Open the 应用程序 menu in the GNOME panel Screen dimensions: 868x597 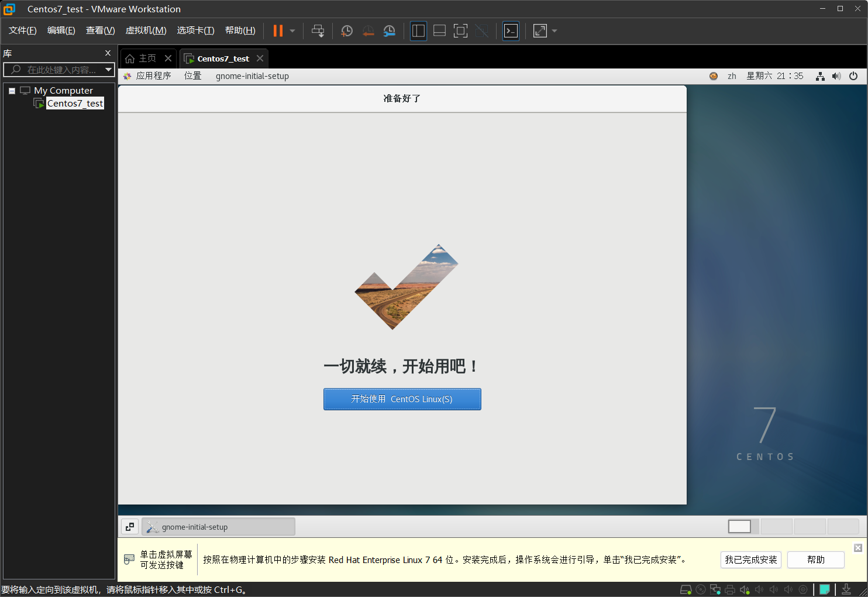153,76
